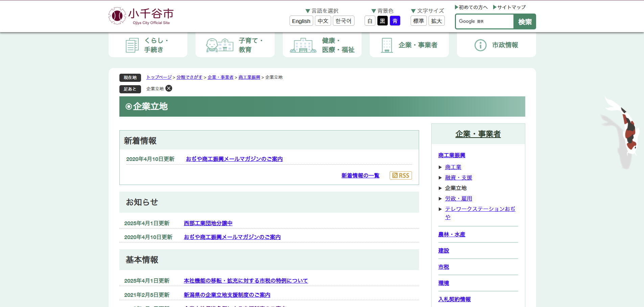644x307 pixels.
Task: Select the sidebar 企業立地 item
Action: click(x=456, y=188)
